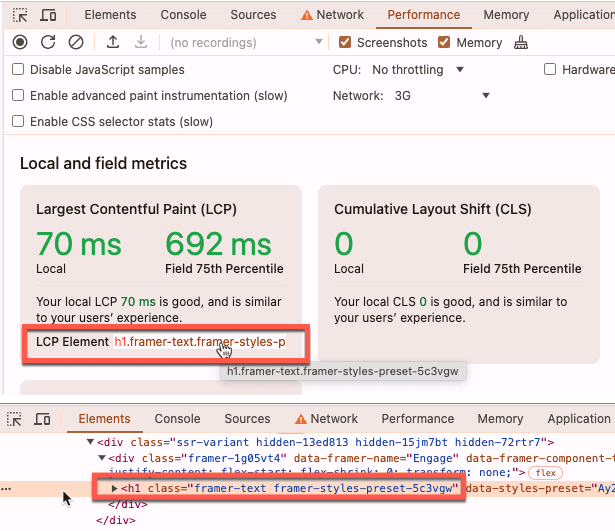This screenshot has width=615, height=531.
Task: Toggle the Screenshots checkbox
Action: 345,42
